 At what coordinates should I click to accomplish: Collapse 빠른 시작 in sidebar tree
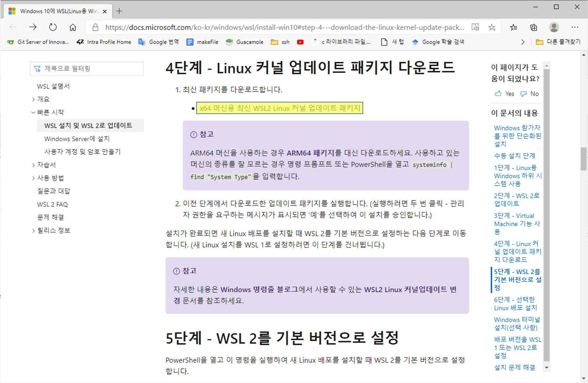pyautogui.click(x=33, y=112)
